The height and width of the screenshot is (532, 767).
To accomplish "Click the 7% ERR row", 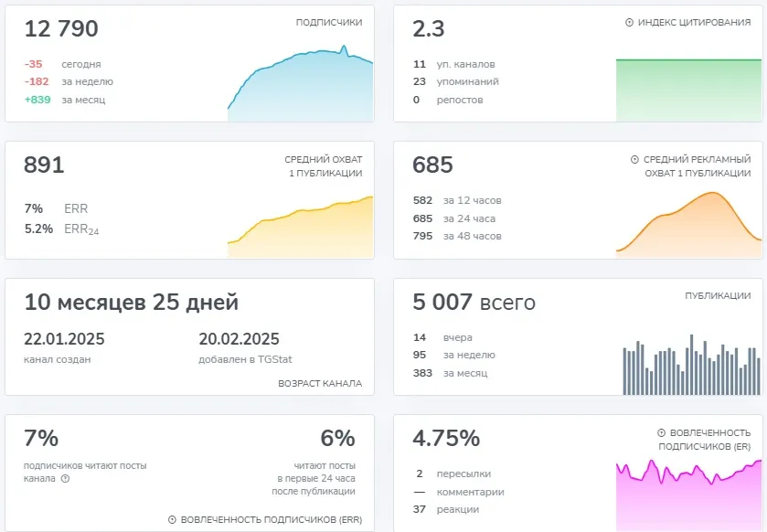I will [x=56, y=208].
